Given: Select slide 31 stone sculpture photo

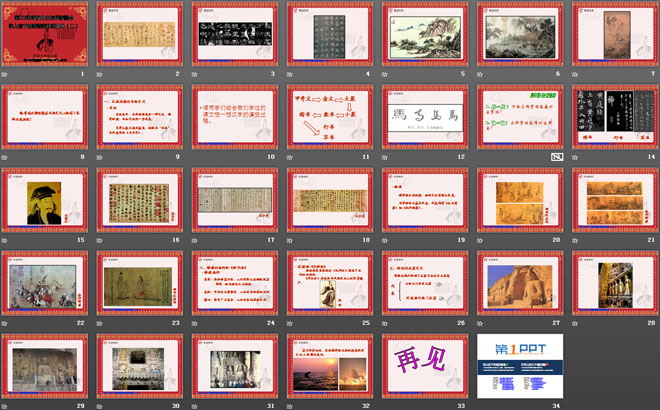Looking at the screenshot, I should pos(235,366).
